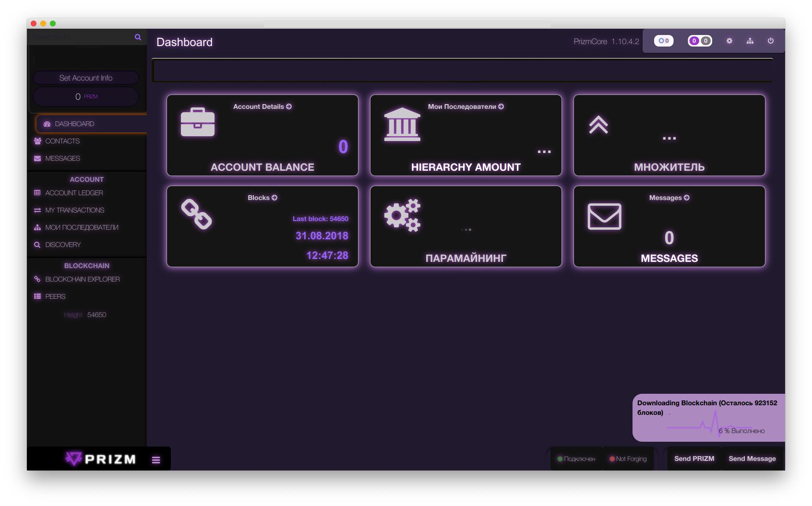This screenshot has height=506, width=812.
Task: Click the purple 0 counter badge
Action: 694,41
